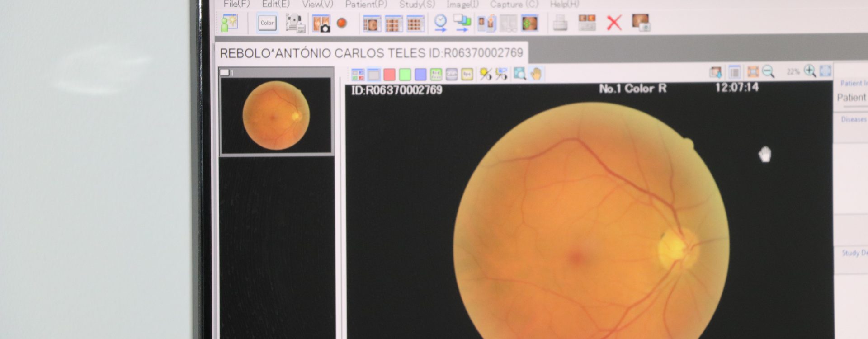Tick the checkbox on thumbnail 1
This screenshot has width=868, height=339.
coord(225,72)
